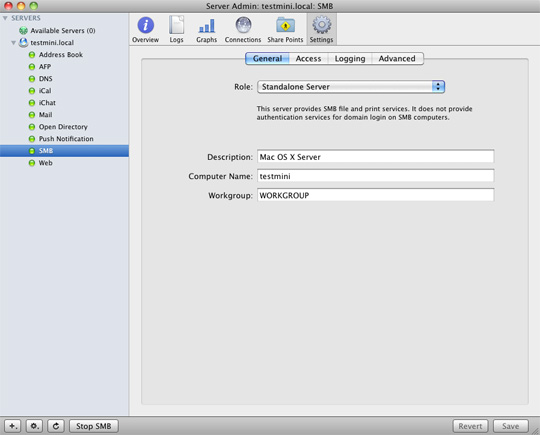Image resolution: width=540 pixels, height=435 pixels.
Task: Select Open Directory service in sidebar
Action: (x=64, y=127)
